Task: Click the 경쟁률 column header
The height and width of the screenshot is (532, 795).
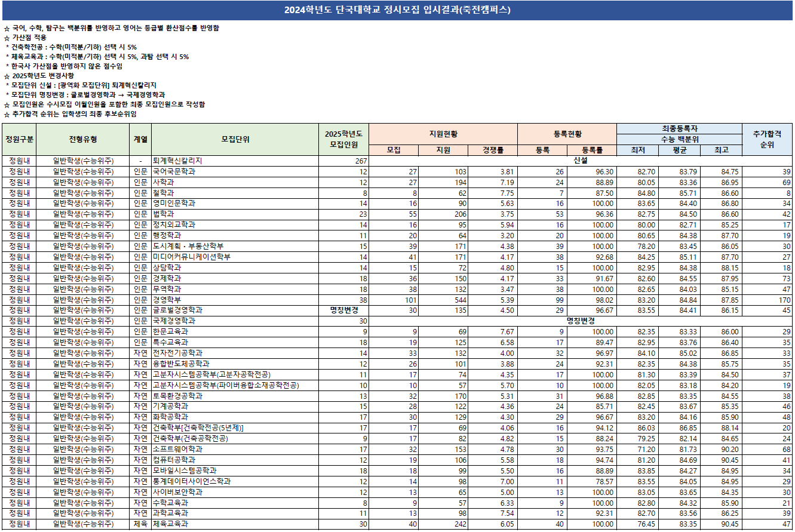Action: click(493, 150)
